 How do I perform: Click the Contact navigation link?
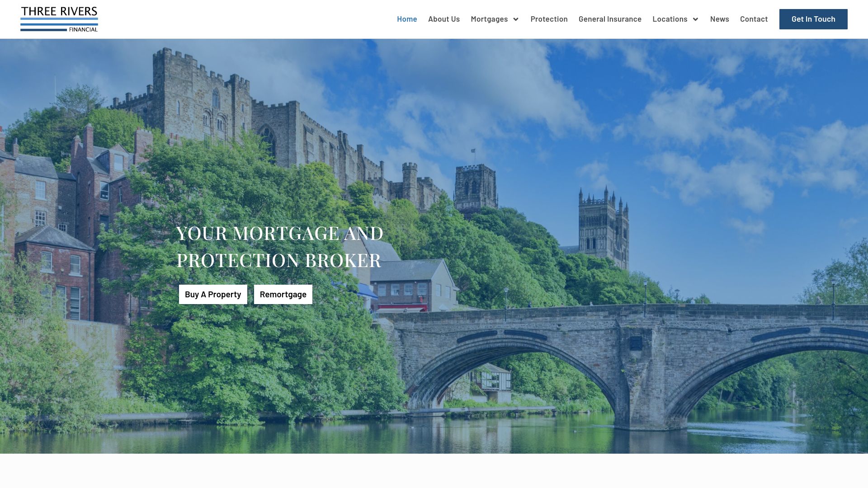(754, 19)
